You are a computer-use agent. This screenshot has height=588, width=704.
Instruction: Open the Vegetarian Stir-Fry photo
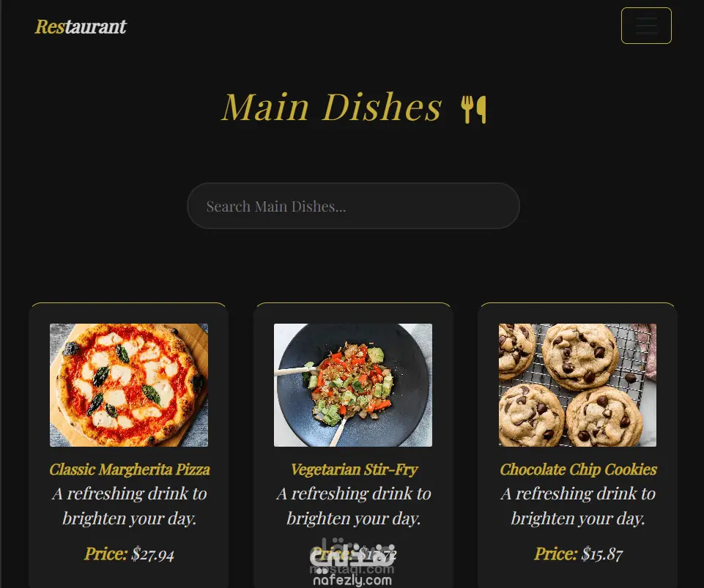tap(353, 385)
